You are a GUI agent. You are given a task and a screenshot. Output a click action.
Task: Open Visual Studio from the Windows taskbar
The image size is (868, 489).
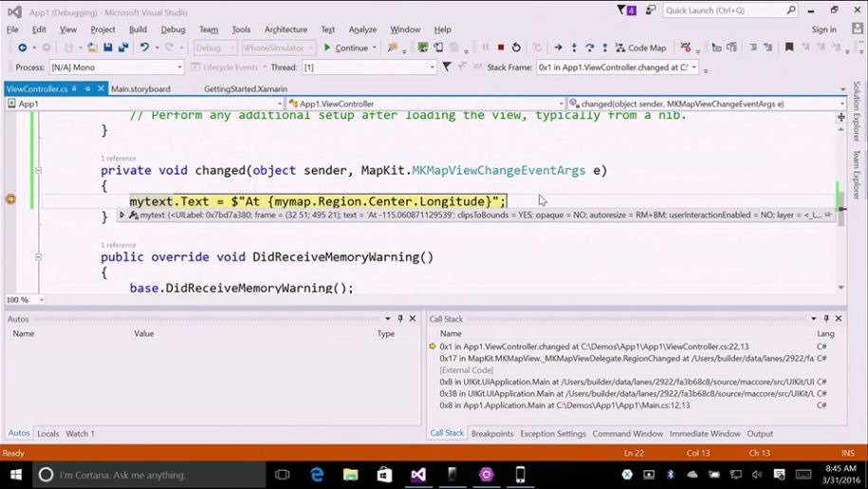(x=418, y=475)
